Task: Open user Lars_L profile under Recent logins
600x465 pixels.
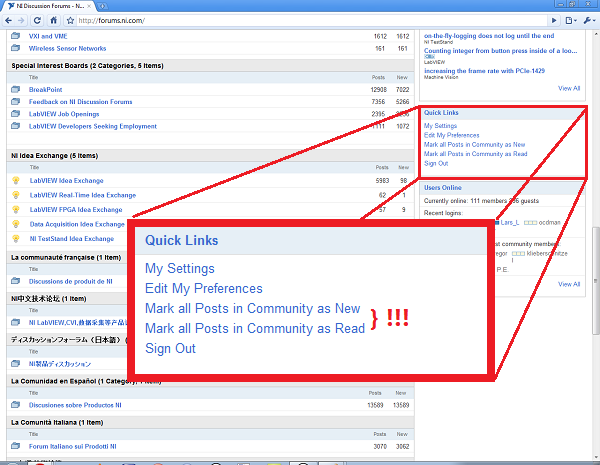Action: [x=510, y=223]
